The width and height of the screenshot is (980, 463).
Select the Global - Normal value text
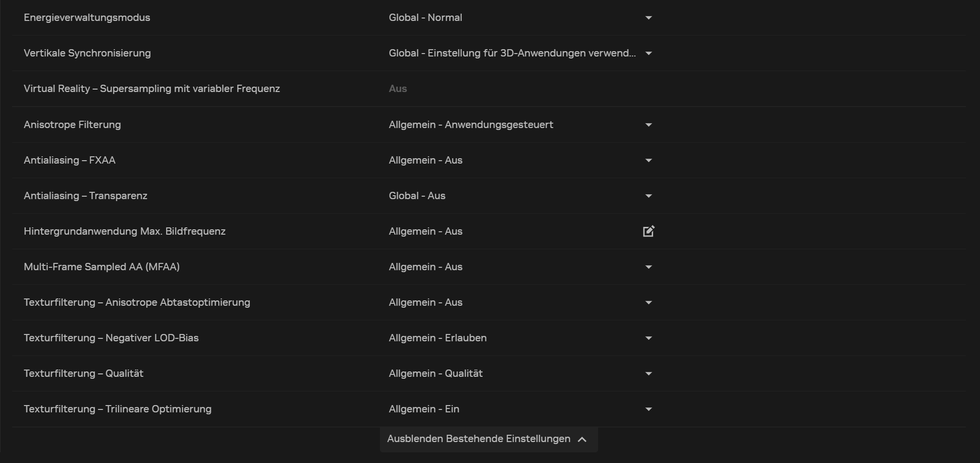tap(425, 18)
